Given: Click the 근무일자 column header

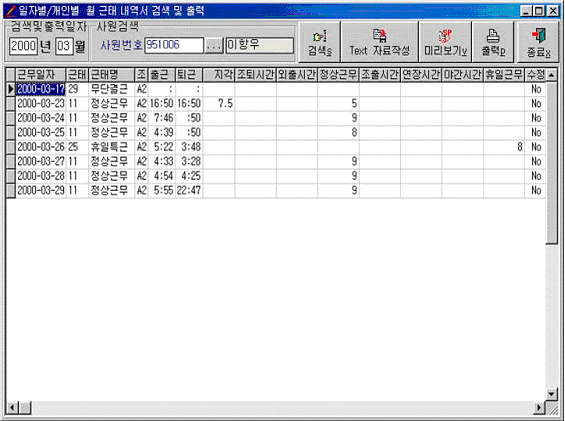Looking at the screenshot, I should point(41,75).
